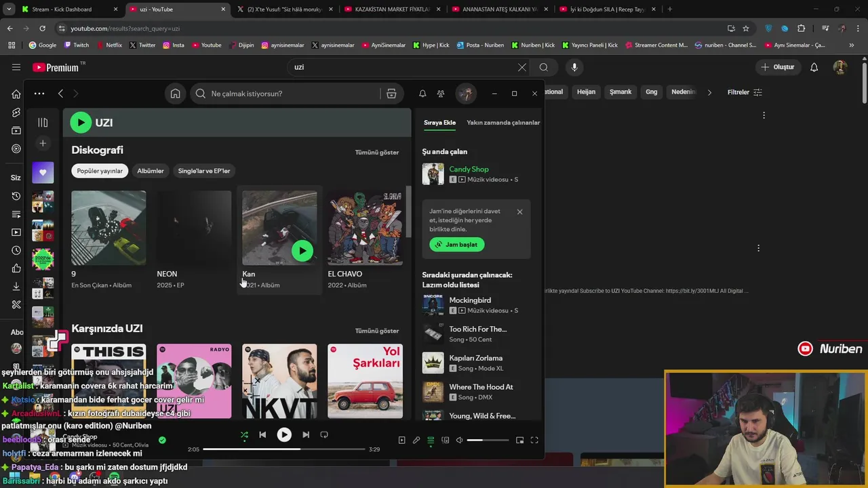Open Spotify friend activity icon

click(441, 94)
